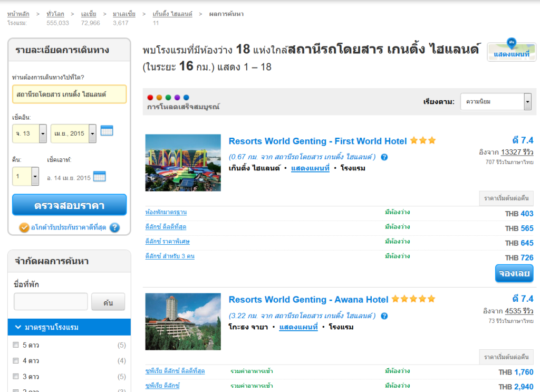The width and height of the screenshot is (540, 392).
Task: Select ห้องพักมาตรฐาน room type
Action: pyautogui.click(x=166, y=212)
